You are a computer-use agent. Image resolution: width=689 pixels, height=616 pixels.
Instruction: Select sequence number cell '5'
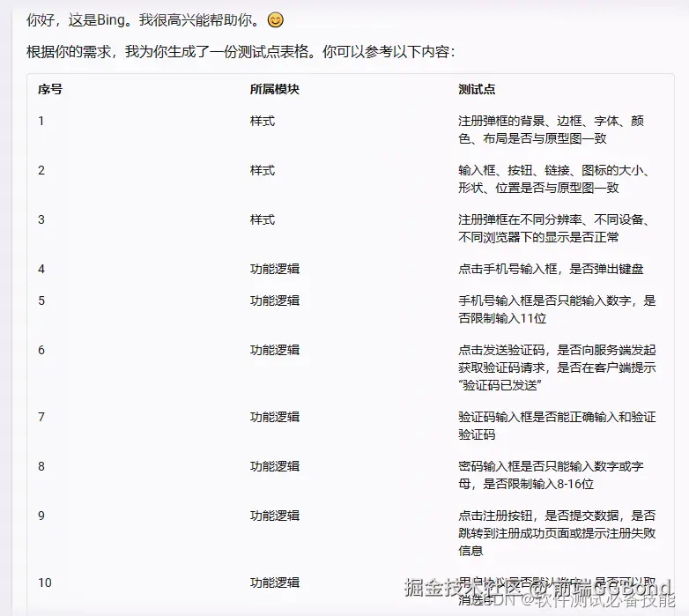tap(41, 301)
